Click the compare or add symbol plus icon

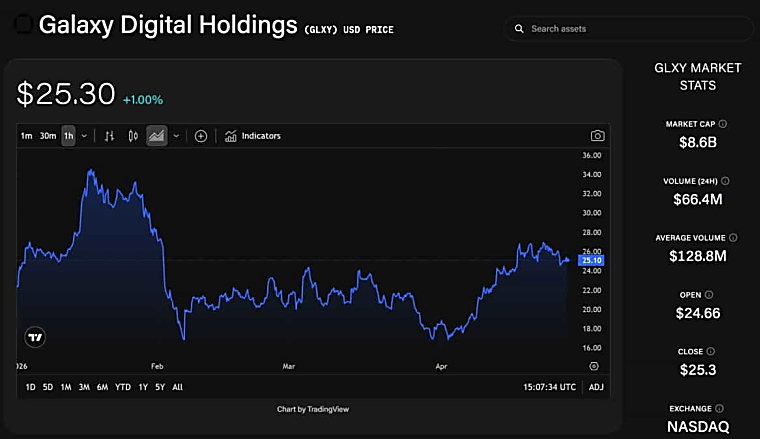tap(201, 136)
